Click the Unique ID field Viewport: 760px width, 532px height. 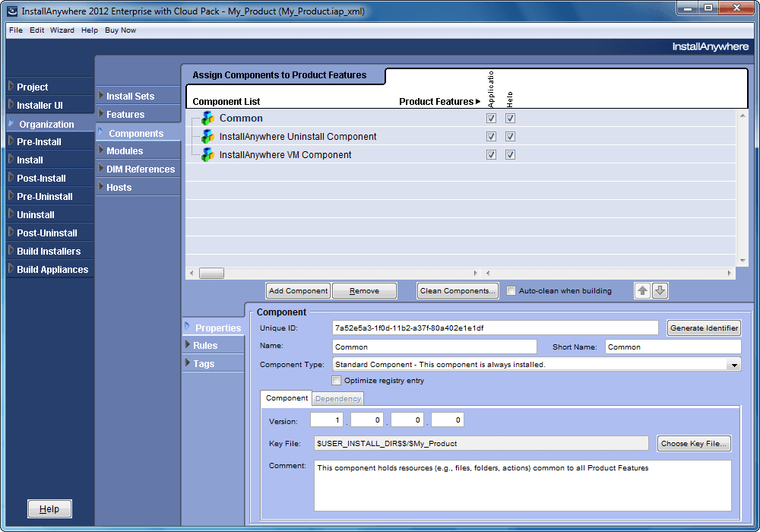pyautogui.click(x=496, y=328)
